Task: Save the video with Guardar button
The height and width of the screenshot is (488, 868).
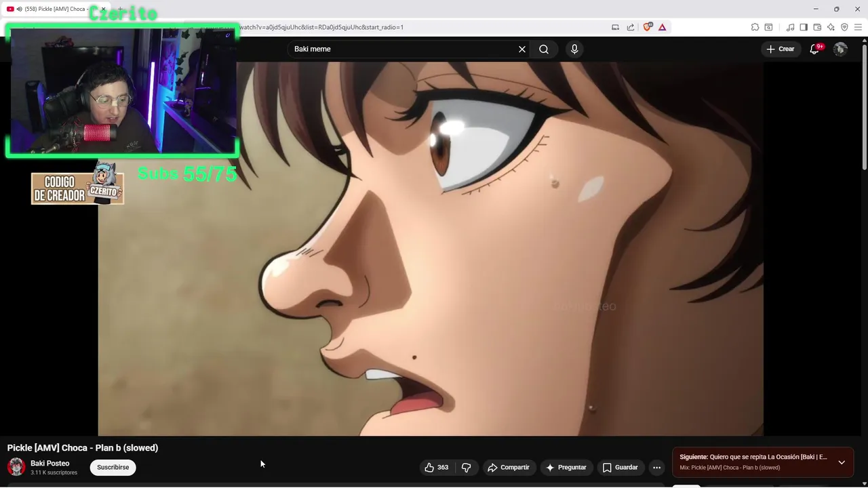Action: click(620, 467)
